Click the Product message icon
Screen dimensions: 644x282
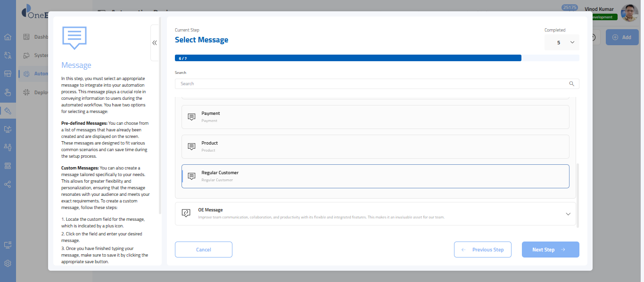[x=191, y=146]
